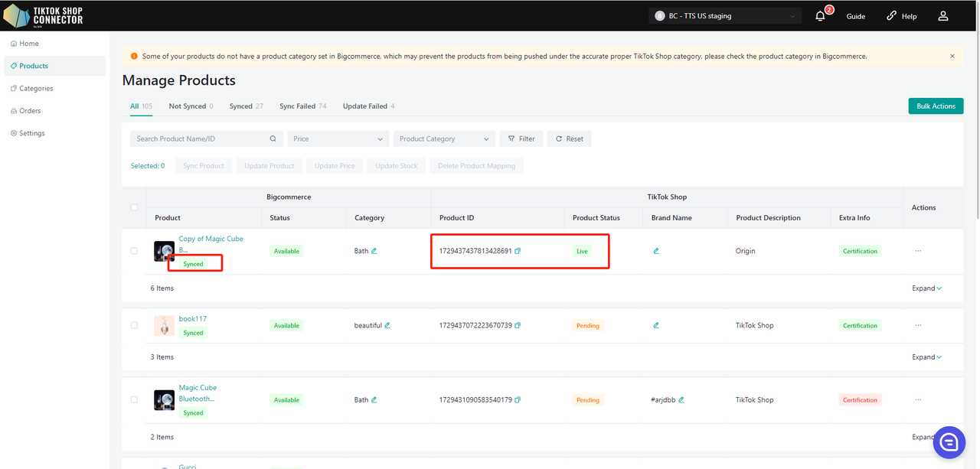This screenshot has width=980, height=469.
Task: Open actions menu for Copy of Magic Cube
Action: [918, 251]
